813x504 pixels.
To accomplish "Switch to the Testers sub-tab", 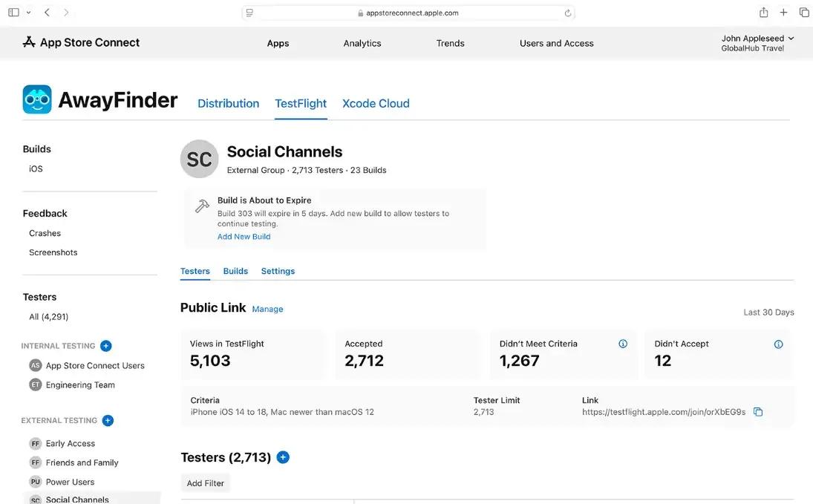I will (x=195, y=271).
